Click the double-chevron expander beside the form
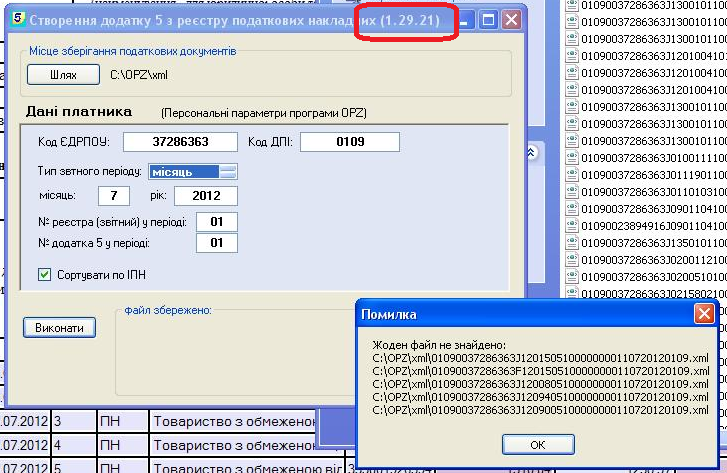Image resolution: width=727 pixels, height=473 pixels. (x=534, y=152)
